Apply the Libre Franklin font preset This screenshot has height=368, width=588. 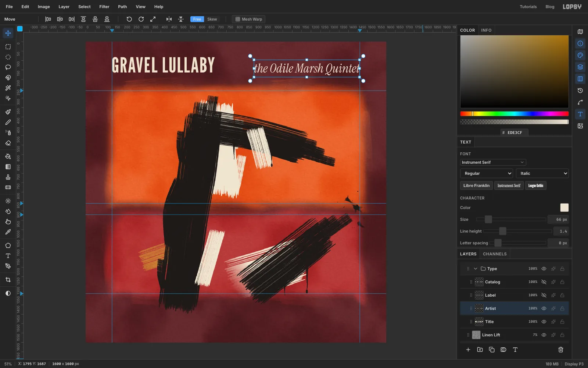[476, 185]
